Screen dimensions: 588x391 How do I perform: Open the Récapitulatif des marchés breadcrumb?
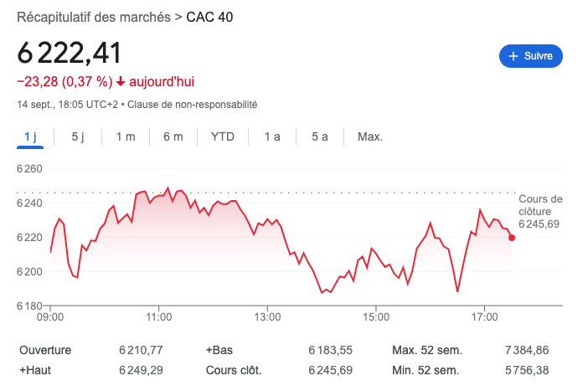point(94,18)
